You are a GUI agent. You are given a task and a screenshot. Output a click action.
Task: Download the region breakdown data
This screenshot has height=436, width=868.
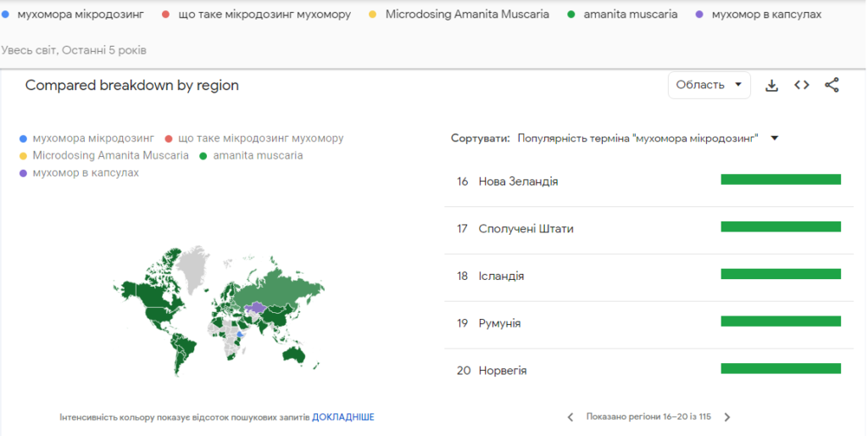[x=771, y=85]
